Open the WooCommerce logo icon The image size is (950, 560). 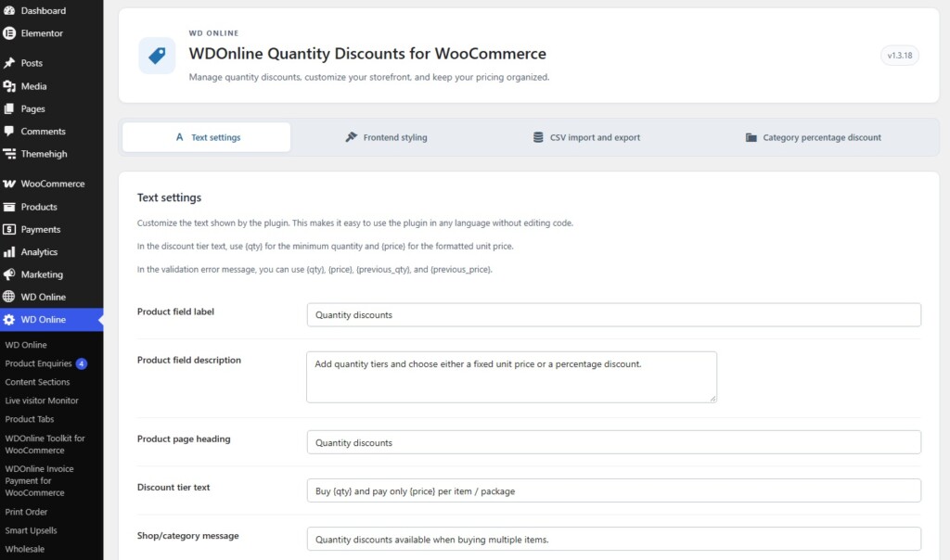(9, 184)
